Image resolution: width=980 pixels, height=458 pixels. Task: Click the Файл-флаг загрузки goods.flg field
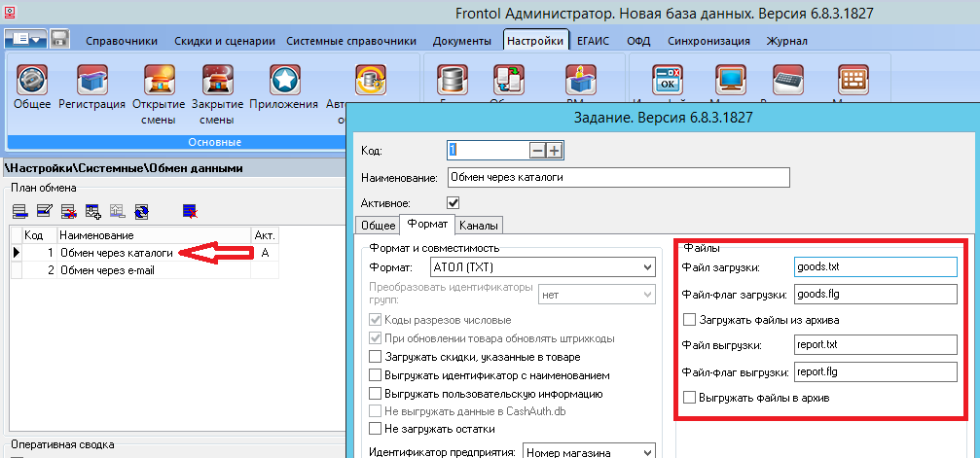click(876, 293)
